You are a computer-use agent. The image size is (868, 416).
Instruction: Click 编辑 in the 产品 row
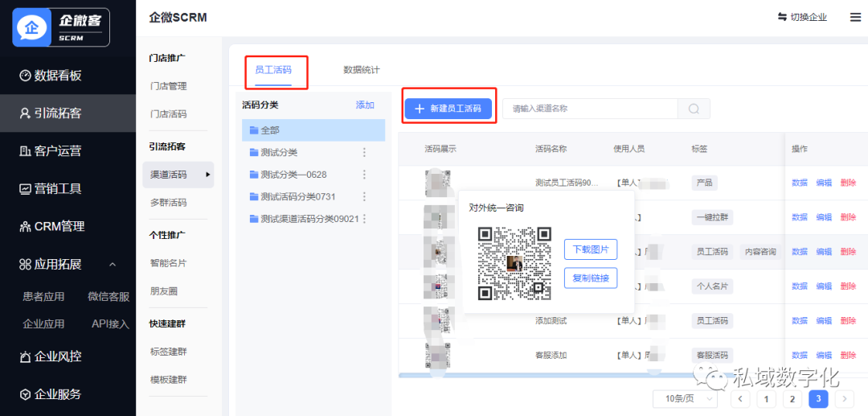(824, 182)
